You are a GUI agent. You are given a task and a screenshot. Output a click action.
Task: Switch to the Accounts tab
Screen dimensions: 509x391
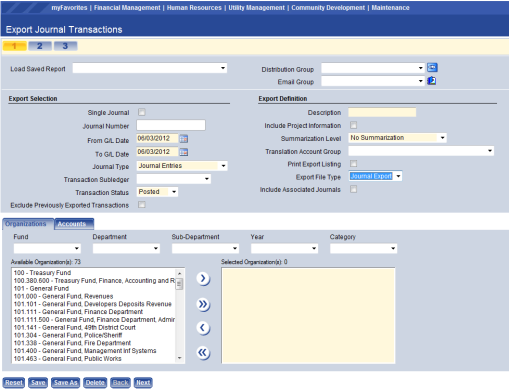(x=74, y=224)
